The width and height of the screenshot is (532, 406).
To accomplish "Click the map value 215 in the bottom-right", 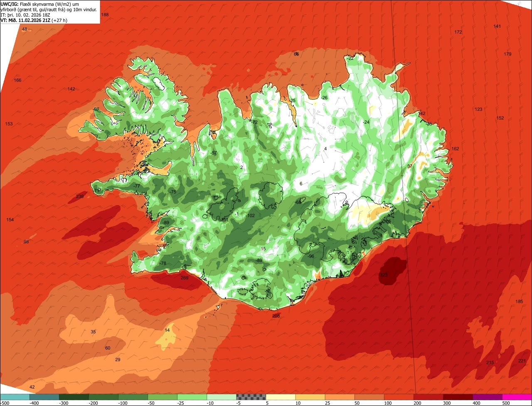I will pyautogui.click(x=490, y=362).
